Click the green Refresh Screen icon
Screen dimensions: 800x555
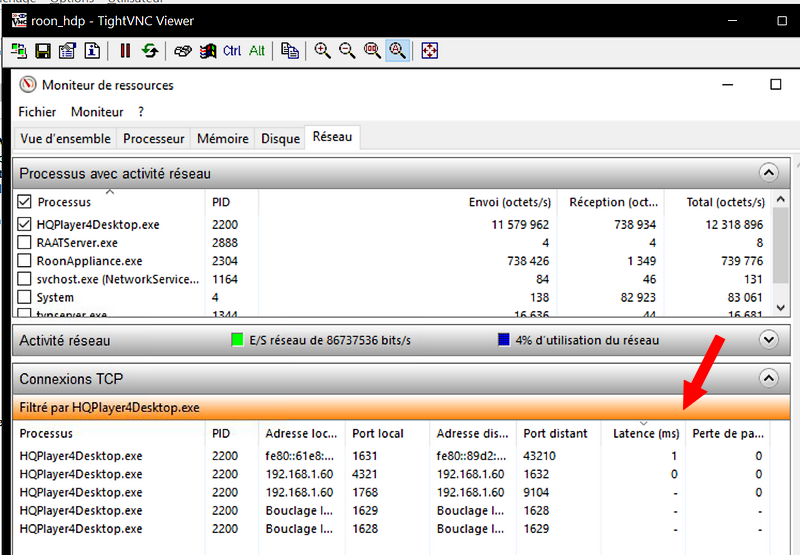tap(150, 51)
